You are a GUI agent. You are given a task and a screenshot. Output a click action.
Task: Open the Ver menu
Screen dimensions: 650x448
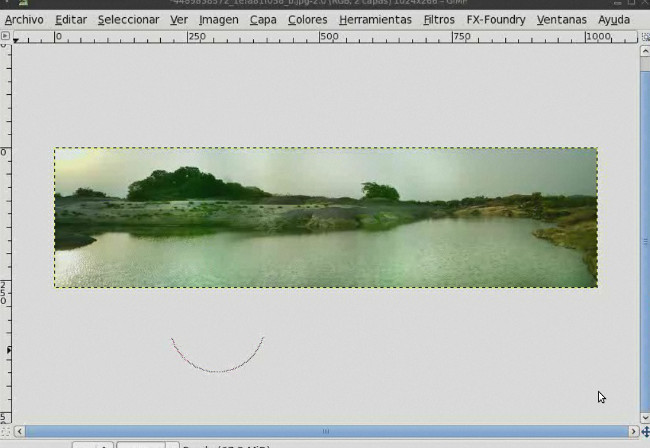178,19
